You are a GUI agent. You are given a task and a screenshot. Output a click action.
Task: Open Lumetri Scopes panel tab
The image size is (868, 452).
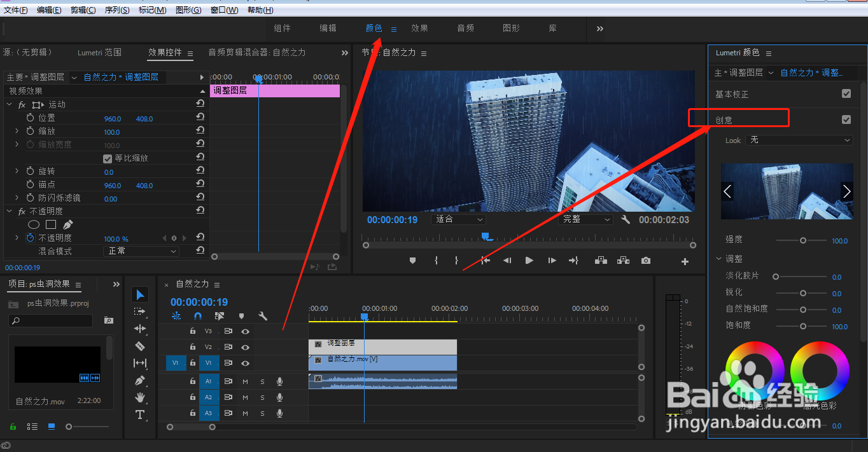coord(99,53)
